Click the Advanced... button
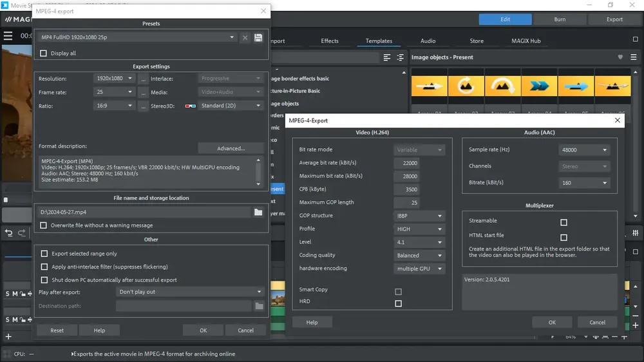The height and width of the screenshot is (362, 644). pos(231,148)
